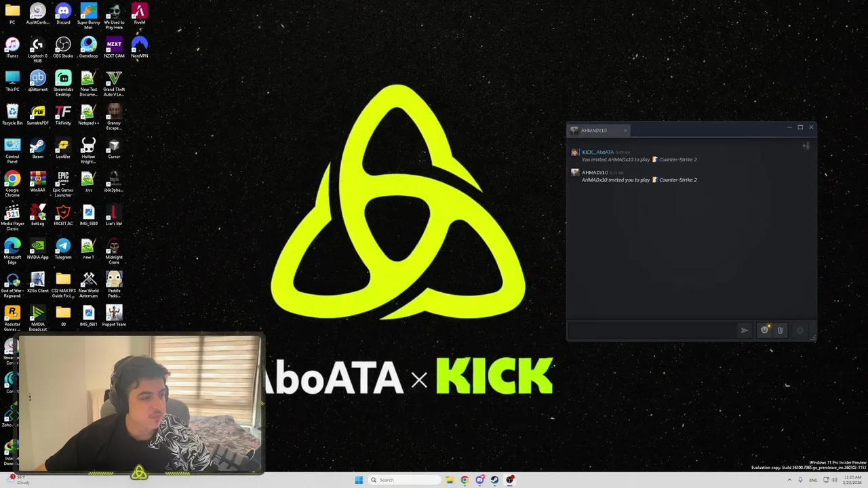Image resolution: width=868 pixels, height=488 pixels.
Task: Click the AHMADx10 sender name in chat
Action: click(595, 172)
